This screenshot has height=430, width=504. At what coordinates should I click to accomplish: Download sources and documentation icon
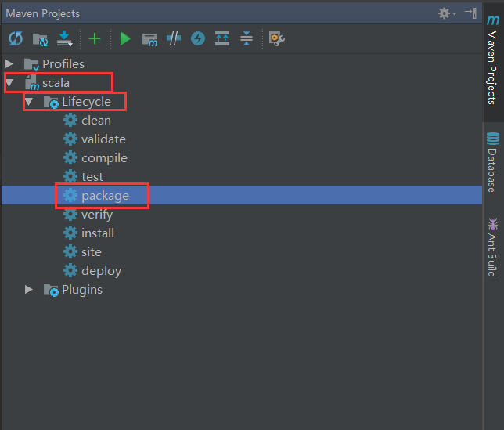[65, 38]
